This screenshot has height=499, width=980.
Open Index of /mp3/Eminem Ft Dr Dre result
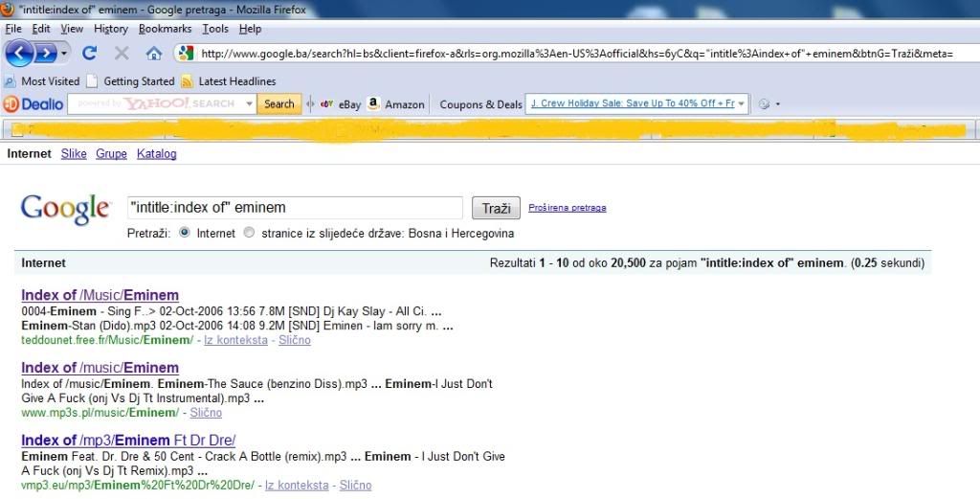pos(128,441)
